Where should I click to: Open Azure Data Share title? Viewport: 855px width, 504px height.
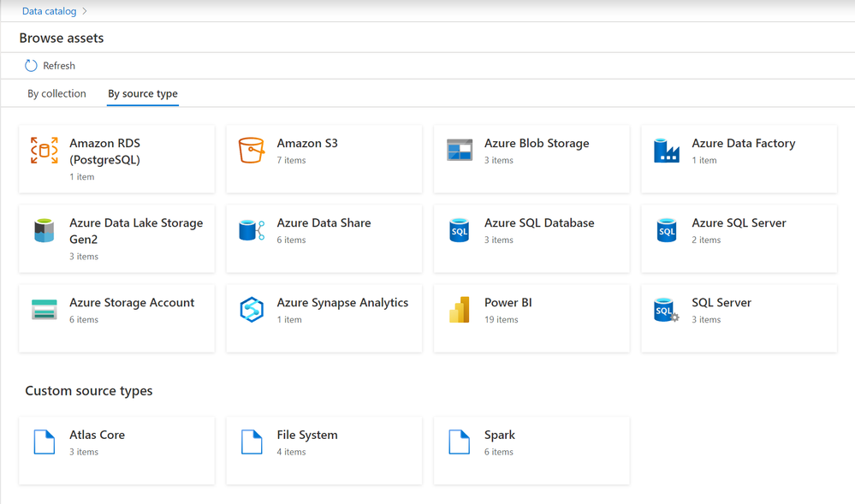pyautogui.click(x=324, y=222)
